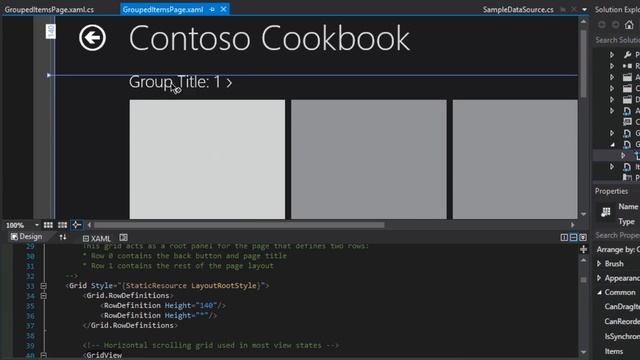Collapse the expanded XAML file node

click(612, 144)
